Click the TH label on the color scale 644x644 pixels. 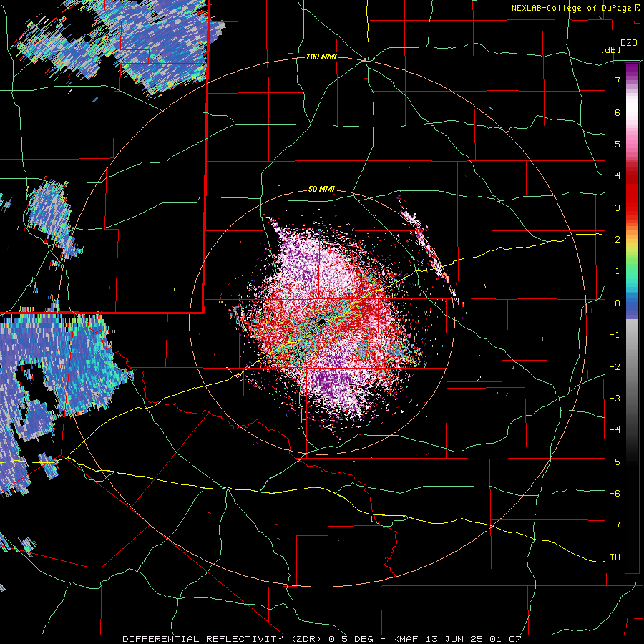(615, 557)
